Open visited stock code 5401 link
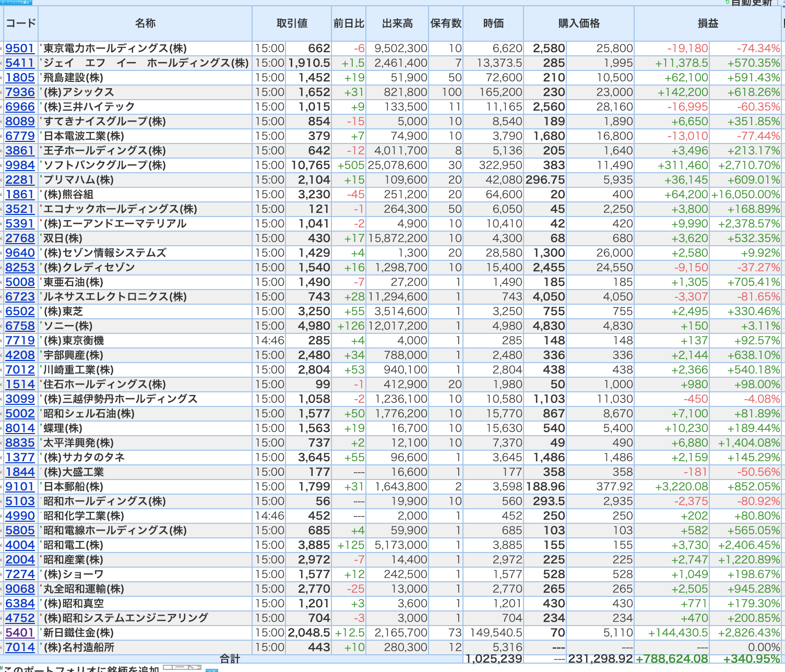This screenshot has width=785, height=672. (x=20, y=633)
